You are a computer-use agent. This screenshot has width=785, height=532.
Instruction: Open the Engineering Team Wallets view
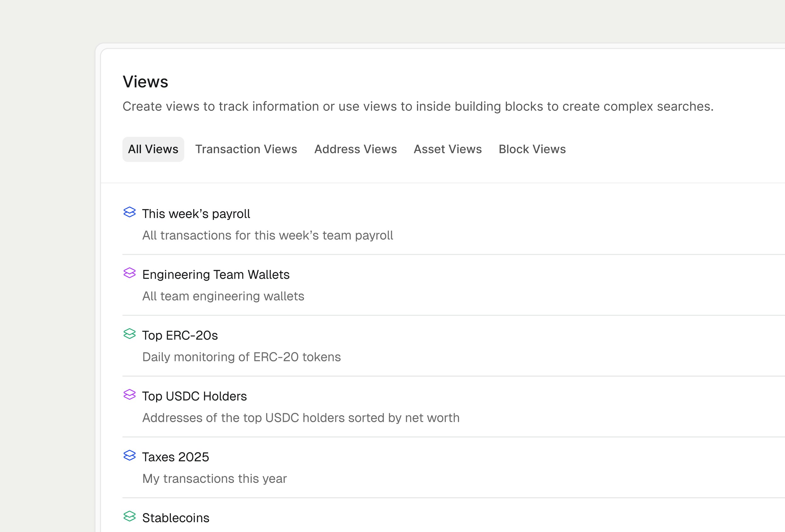point(216,274)
